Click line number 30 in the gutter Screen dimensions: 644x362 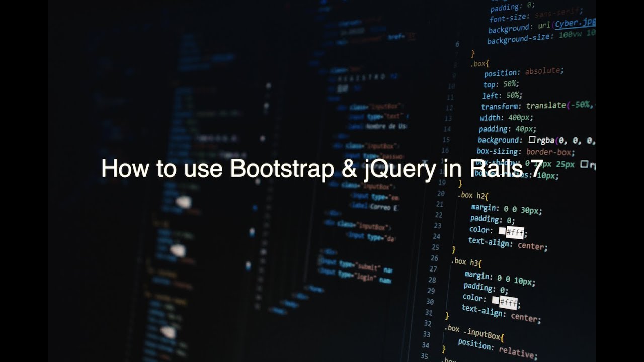pos(430,302)
